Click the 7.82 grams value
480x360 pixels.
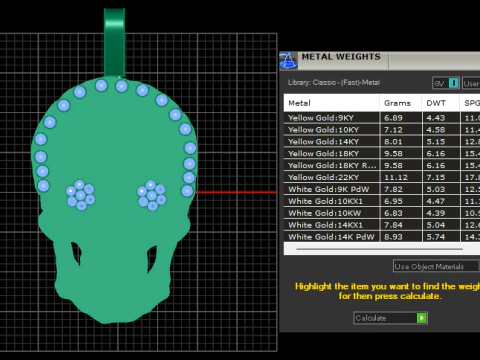[393, 189]
